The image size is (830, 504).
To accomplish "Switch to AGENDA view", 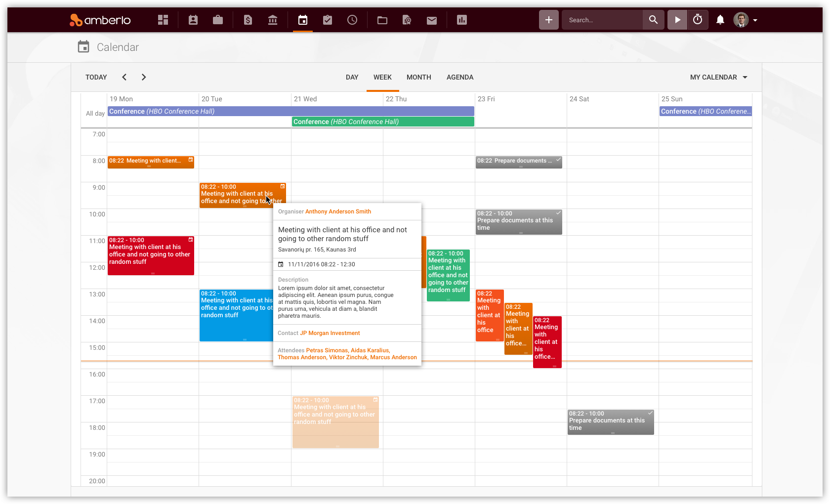I will tap(460, 77).
